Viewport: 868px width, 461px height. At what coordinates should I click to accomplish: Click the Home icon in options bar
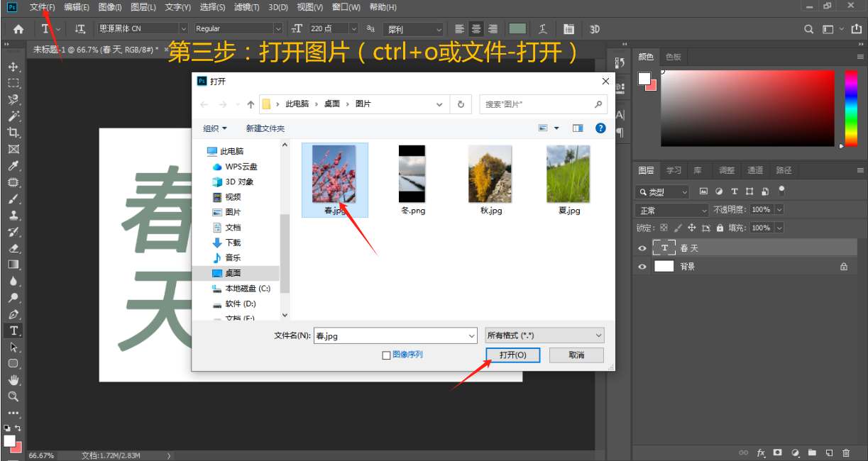coord(18,29)
